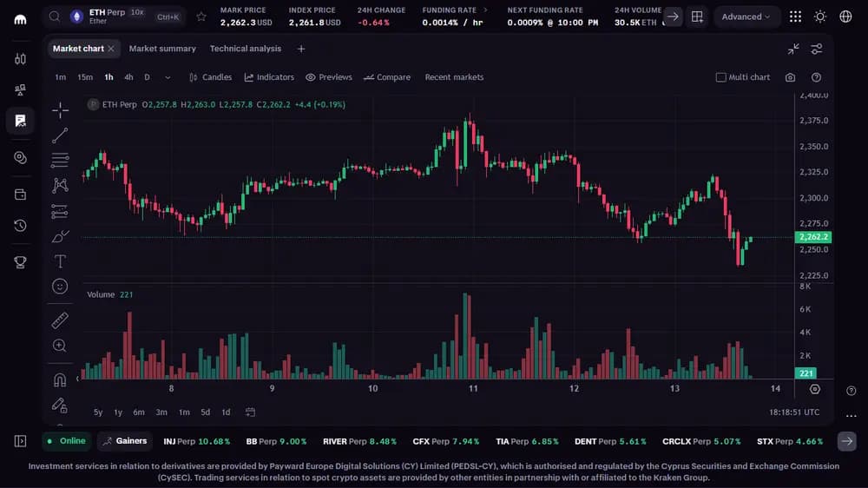
Task: Select the 5y date range
Action: [98, 412]
